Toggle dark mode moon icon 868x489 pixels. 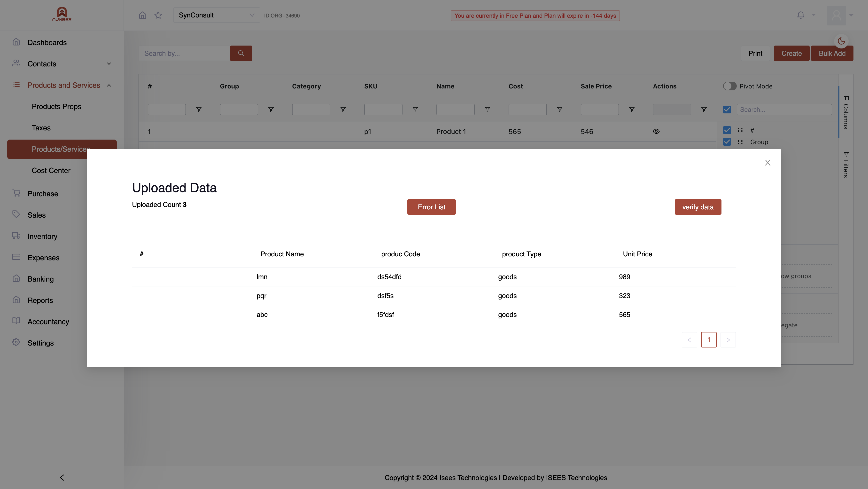841,41
